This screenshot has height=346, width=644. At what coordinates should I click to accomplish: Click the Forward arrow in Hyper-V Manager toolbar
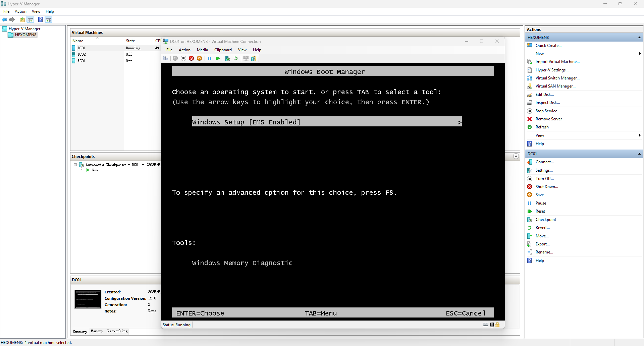(x=12, y=20)
